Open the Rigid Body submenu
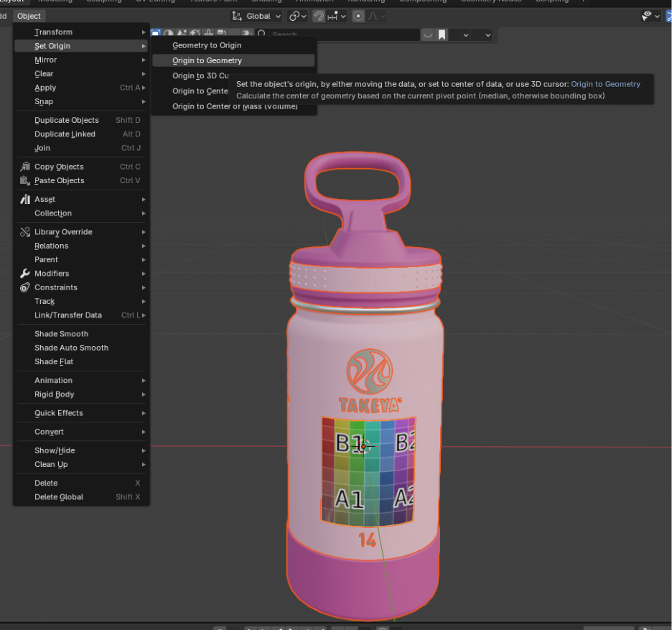Screen dimensions: 672x630 pyautogui.click(x=81, y=394)
